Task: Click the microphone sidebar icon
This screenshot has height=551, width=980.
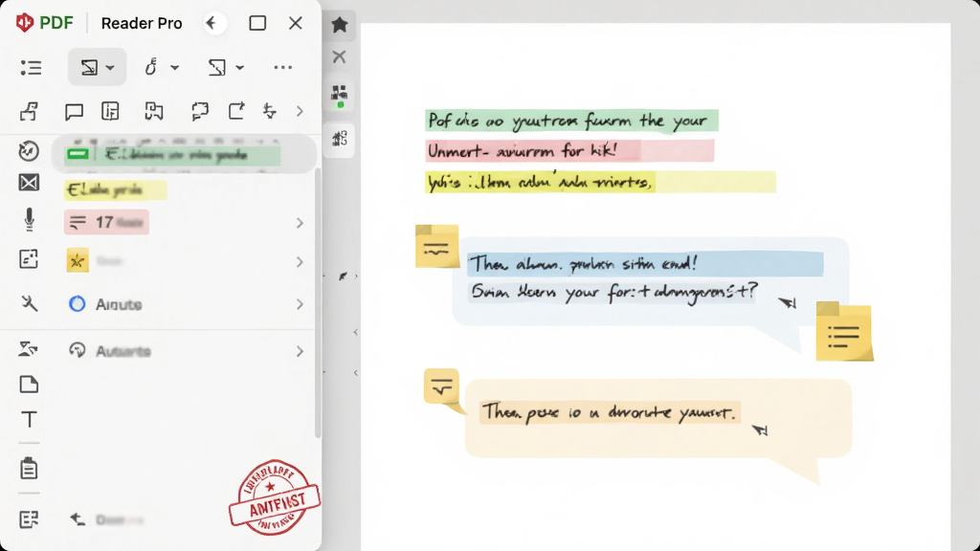Action: 29,220
